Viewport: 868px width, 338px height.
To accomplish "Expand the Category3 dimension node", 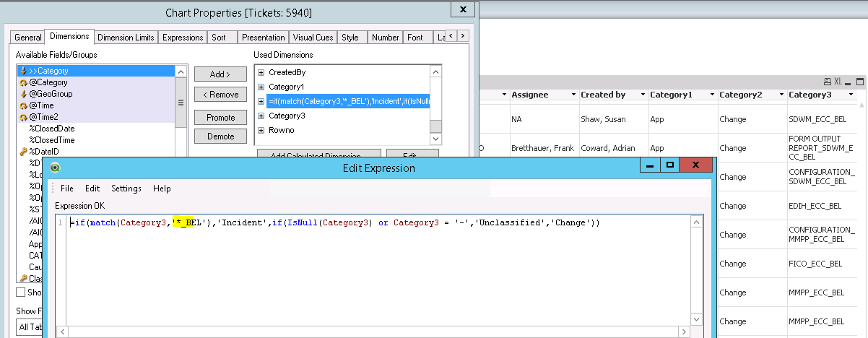I will 261,116.
